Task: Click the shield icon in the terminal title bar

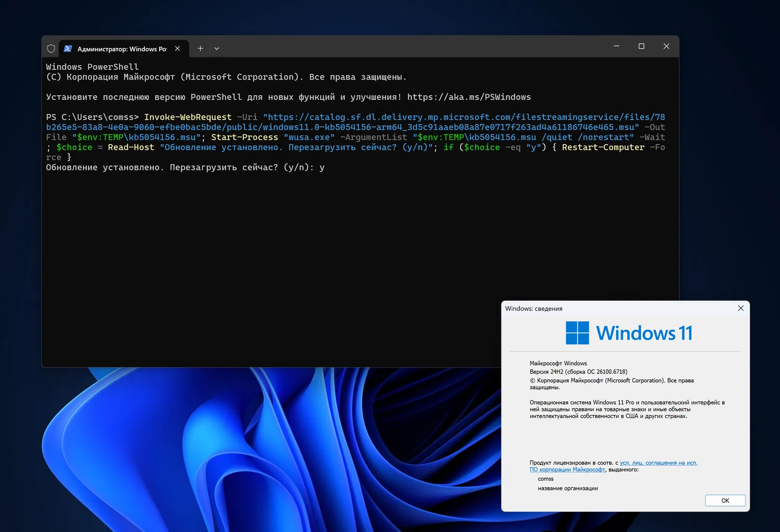Action: 51,48
